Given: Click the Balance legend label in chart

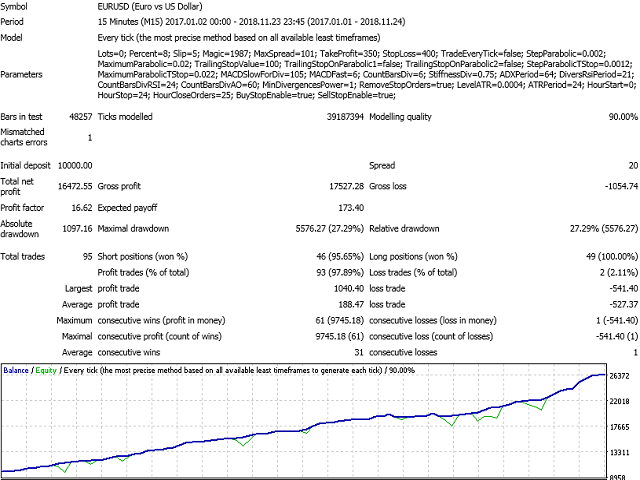Looking at the screenshot, I should click(x=16, y=370).
